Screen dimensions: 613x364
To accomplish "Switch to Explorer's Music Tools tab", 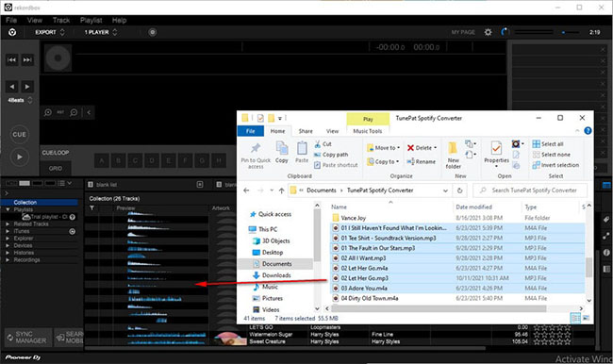I will tap(368, 131).
